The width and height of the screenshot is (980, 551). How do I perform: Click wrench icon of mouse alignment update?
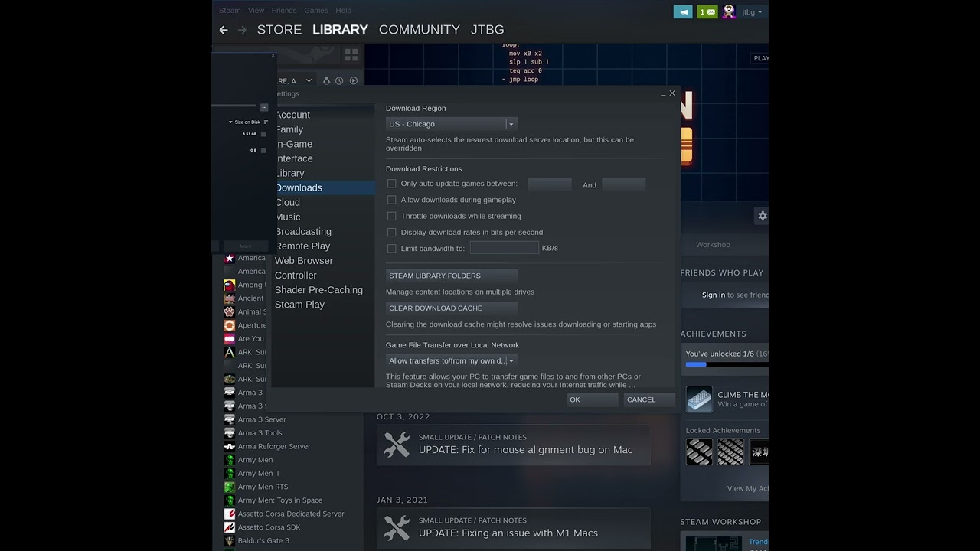397,445
